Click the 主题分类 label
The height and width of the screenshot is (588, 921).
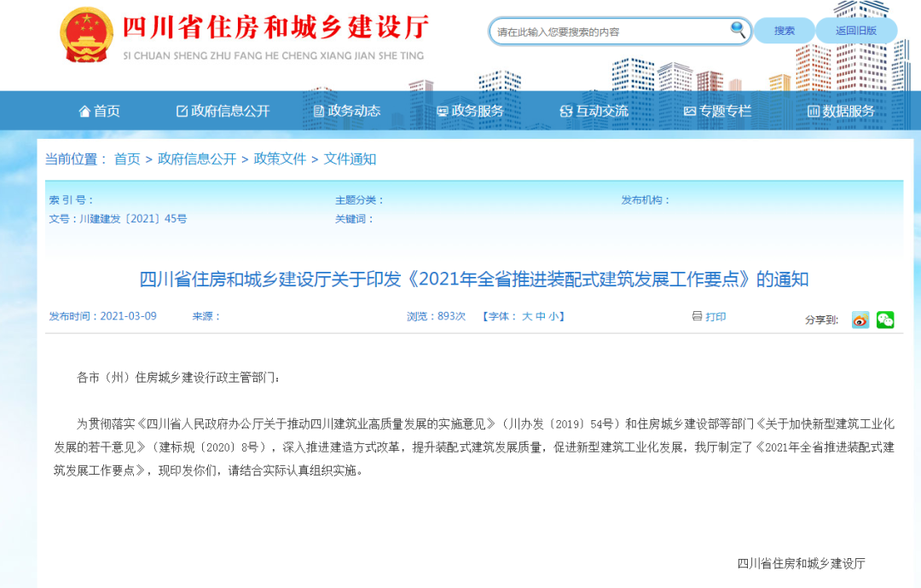[359, 200]
